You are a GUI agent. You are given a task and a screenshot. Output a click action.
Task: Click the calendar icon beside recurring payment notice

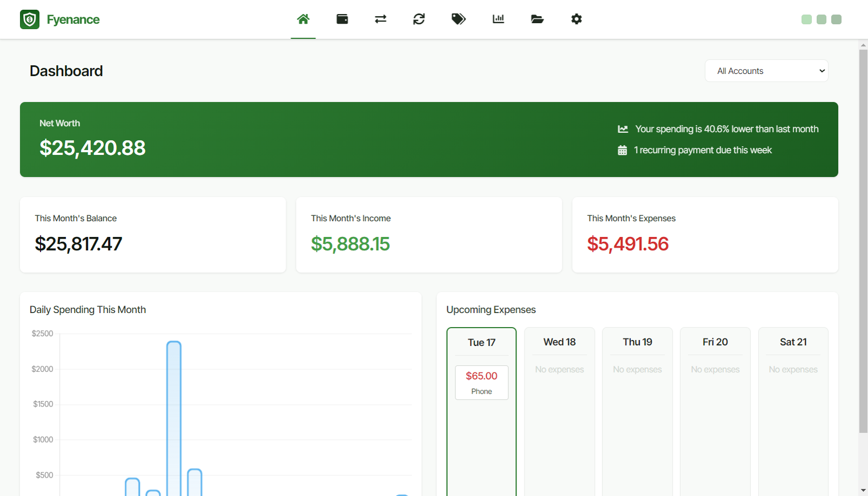point(622,150)
